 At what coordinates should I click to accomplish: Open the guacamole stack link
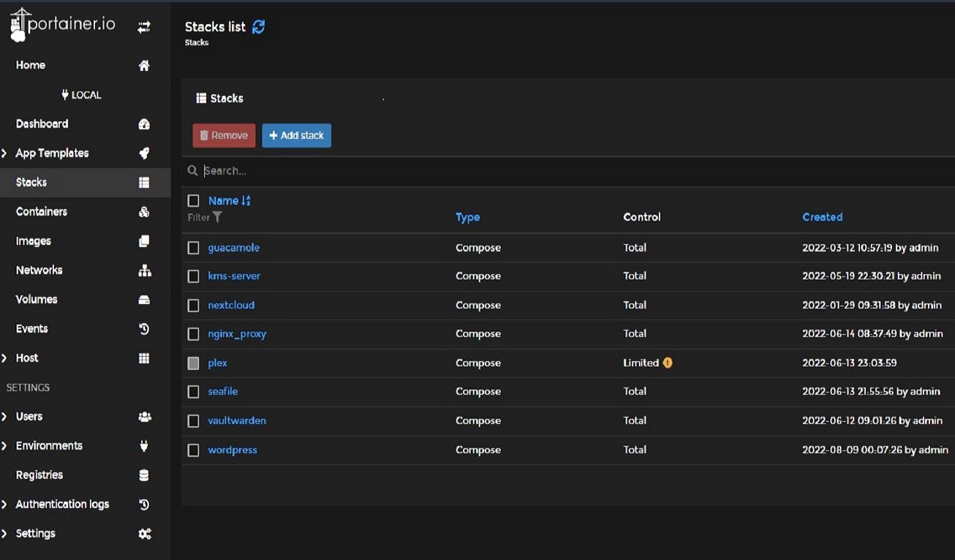click(233, 248)
